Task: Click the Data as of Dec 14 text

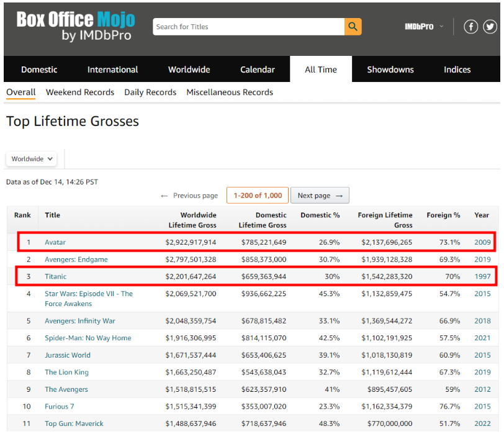Action: (52, 182)
